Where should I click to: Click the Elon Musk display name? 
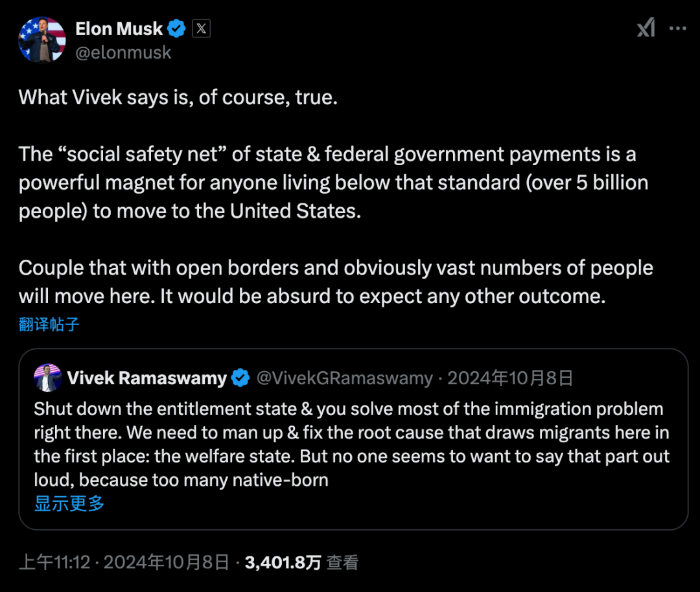point(119,28)
